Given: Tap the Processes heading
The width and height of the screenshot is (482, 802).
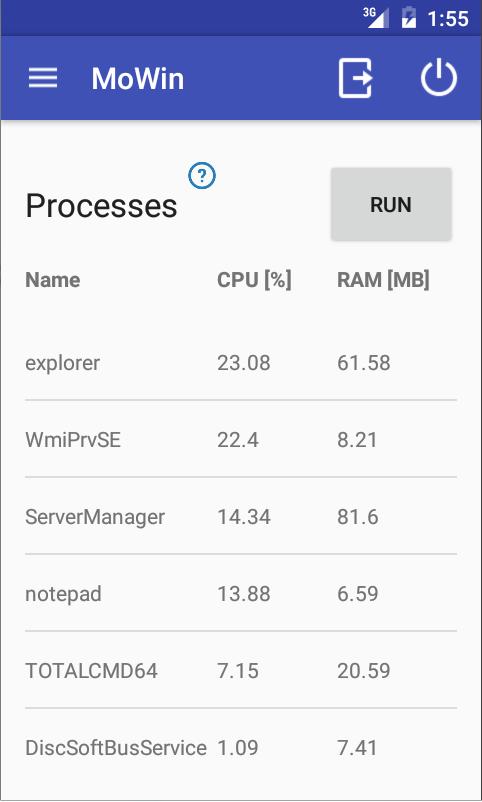Looking at the screenshot, I should tap(101, 206).
